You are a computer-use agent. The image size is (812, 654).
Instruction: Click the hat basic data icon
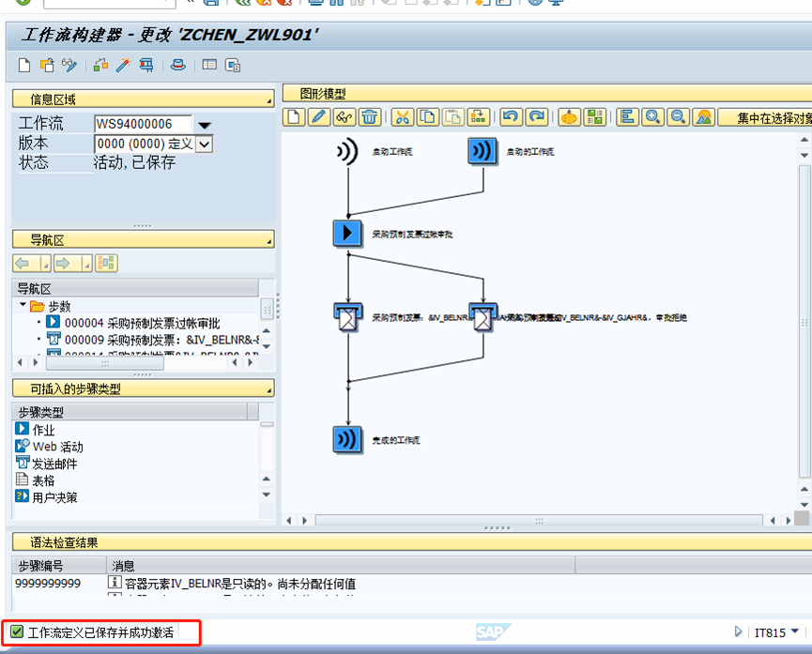point(178,66)
